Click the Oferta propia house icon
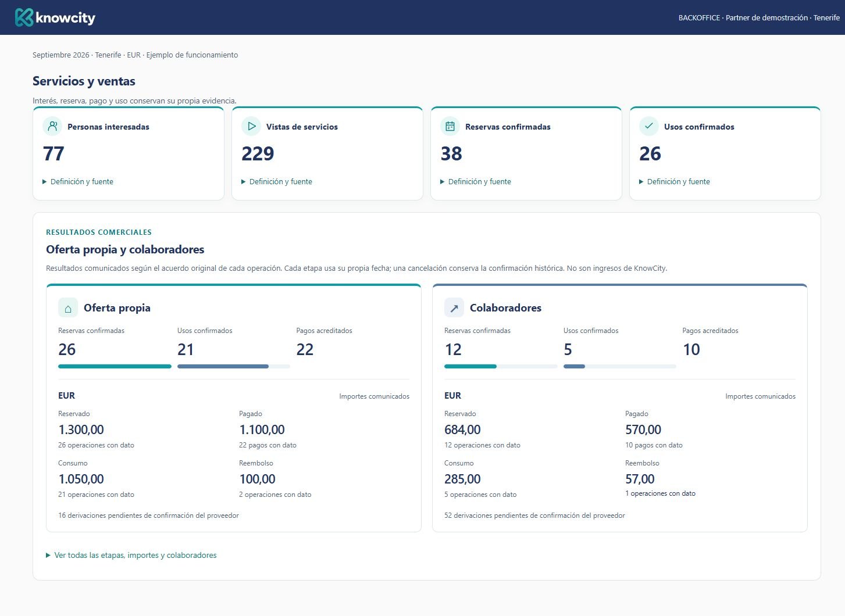The image size is (845, 616). 68,308
